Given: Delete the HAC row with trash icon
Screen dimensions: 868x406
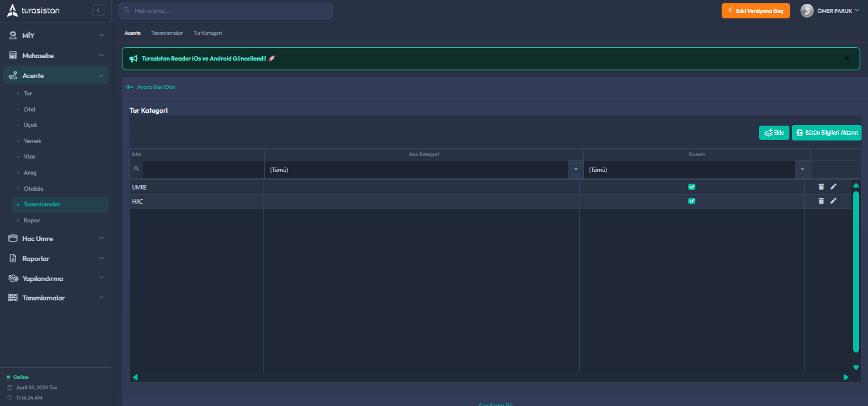Looking at the screenshot, I should [x=821, y=201].
